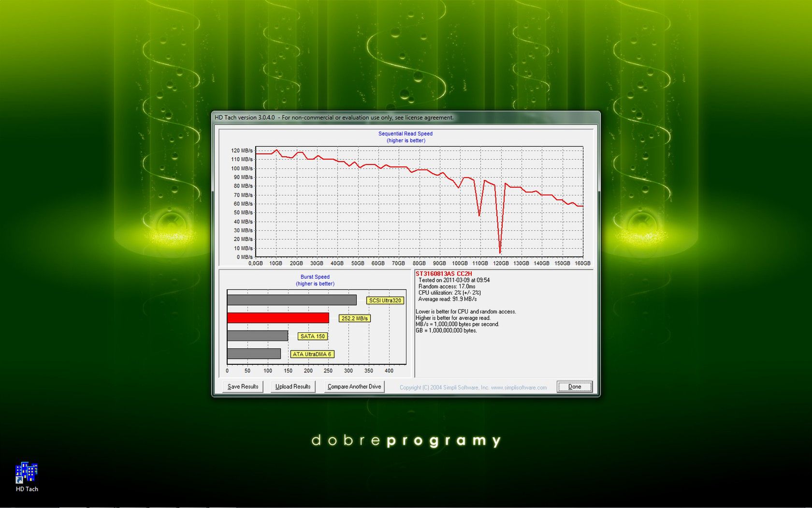Click the ST3160813AS CC2H drive label
This screenshot has height=508, width=812.
(444, 272)
